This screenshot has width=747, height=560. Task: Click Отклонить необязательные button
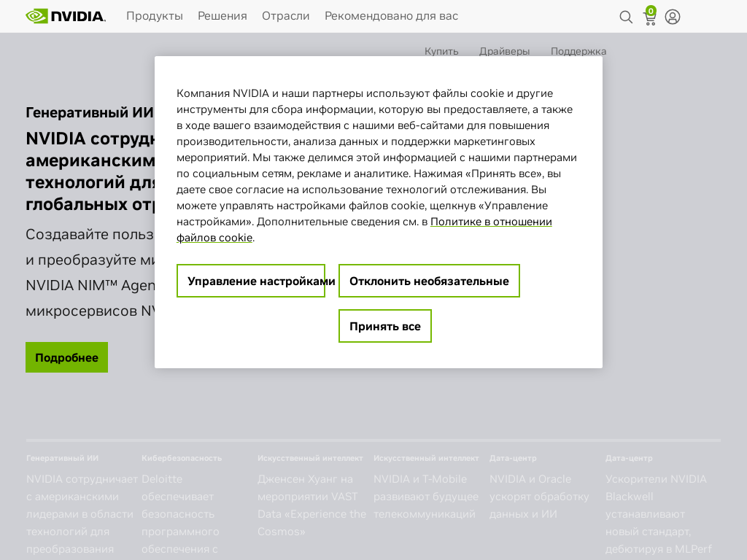coord(429,281)
